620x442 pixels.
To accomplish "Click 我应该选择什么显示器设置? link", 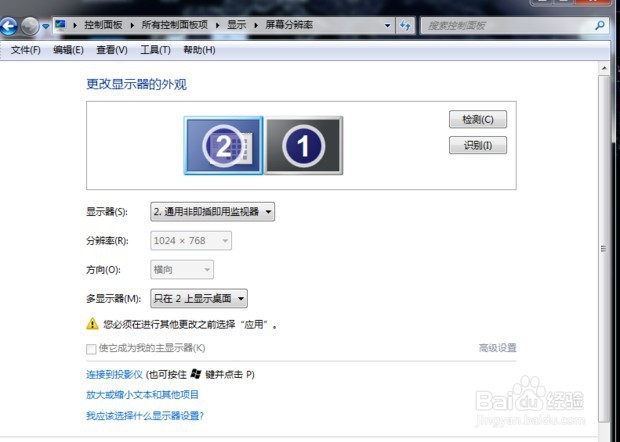I will coord(145,416).
